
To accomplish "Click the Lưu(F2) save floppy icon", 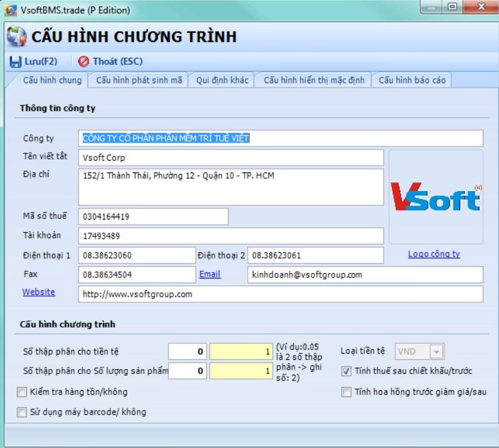I will [x=15, y=62].
